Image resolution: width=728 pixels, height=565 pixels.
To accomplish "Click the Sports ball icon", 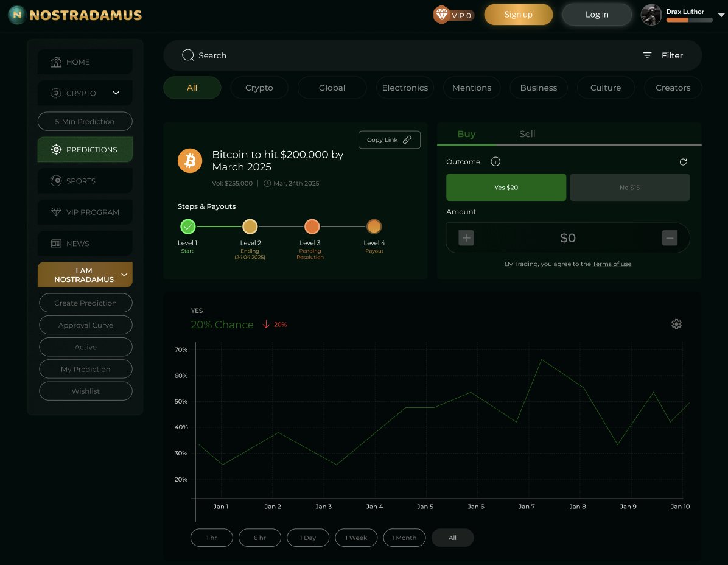I will coord(56,181).
